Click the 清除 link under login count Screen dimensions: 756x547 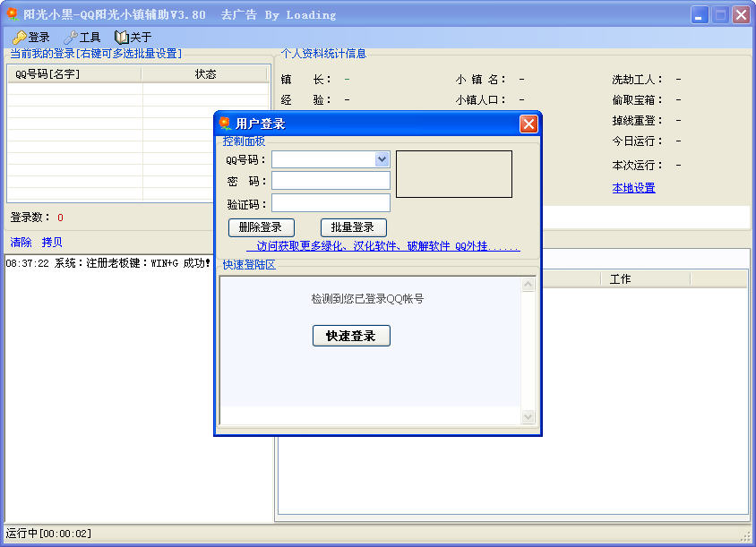coord(21,243)
